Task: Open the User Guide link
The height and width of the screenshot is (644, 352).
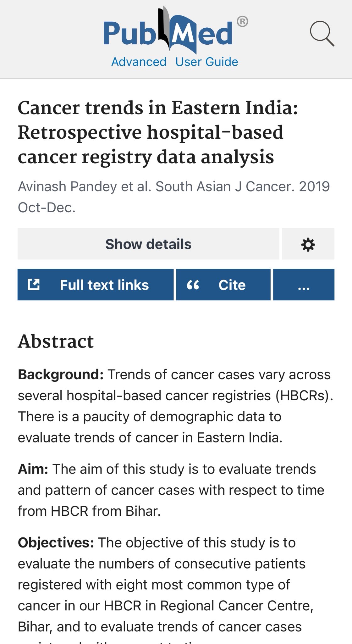Action: click(x=207, y=62)
